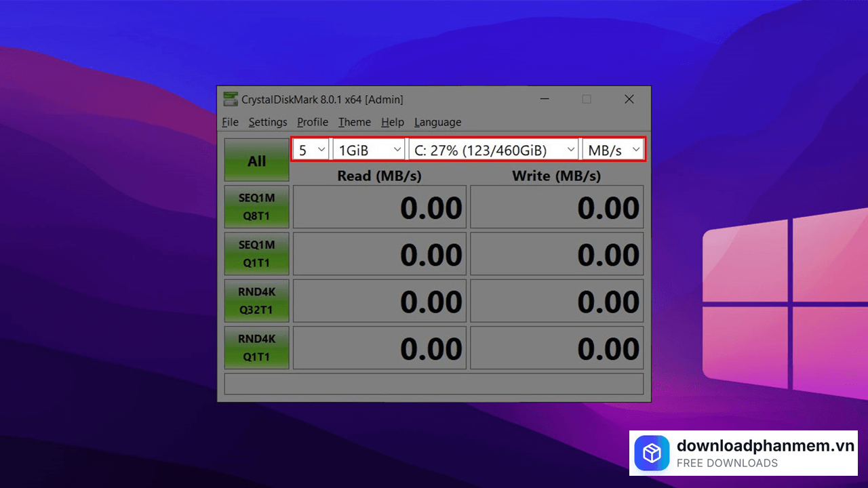
Task: Start the SEQ1M Q8T1 test
Action: (257, 207)
